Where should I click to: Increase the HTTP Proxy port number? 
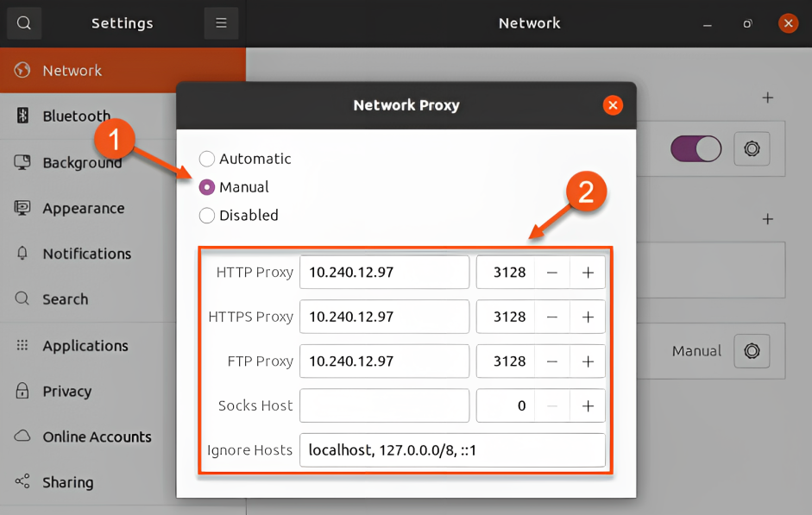588,273
